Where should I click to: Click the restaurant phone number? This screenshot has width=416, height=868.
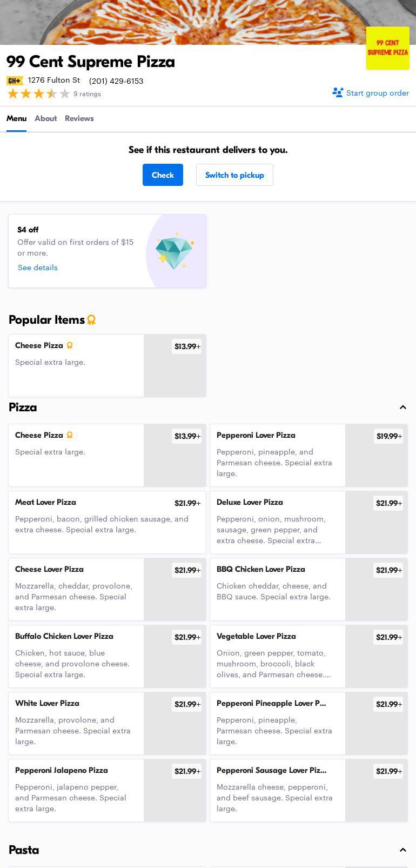click(x=116, y=81)
